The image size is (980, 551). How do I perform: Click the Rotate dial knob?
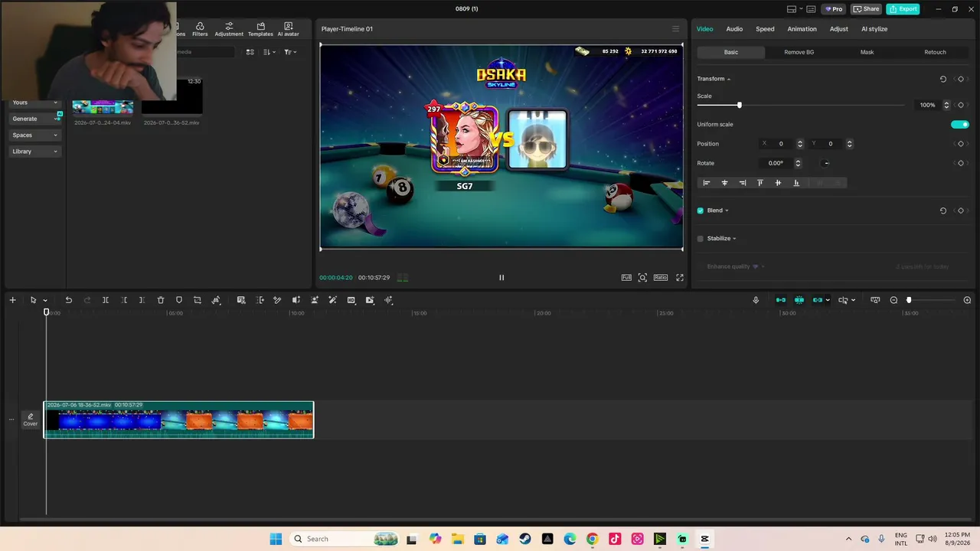click(x=826, y=163)
